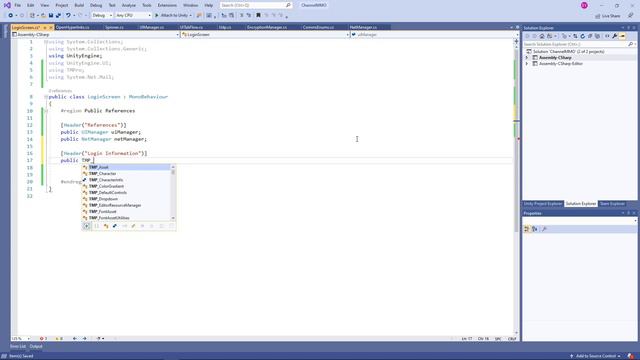Toggle the first IntelliSense filter icon below the completion list

[x=87, y=226]
